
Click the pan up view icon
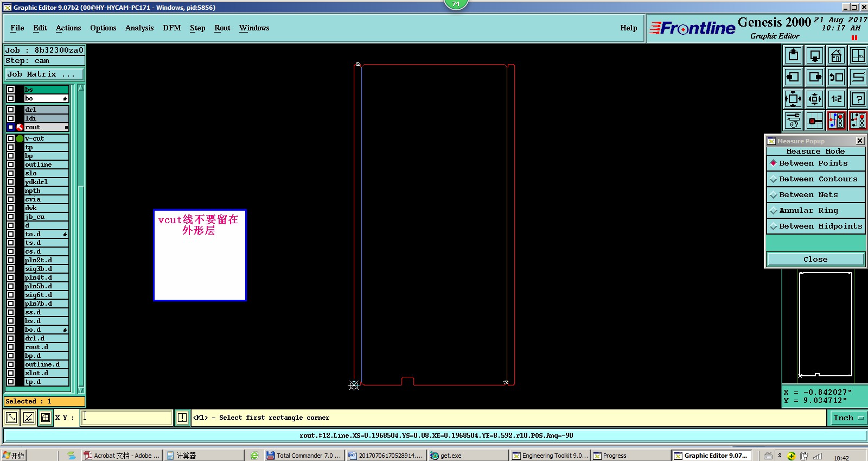[x=793, y=55]
